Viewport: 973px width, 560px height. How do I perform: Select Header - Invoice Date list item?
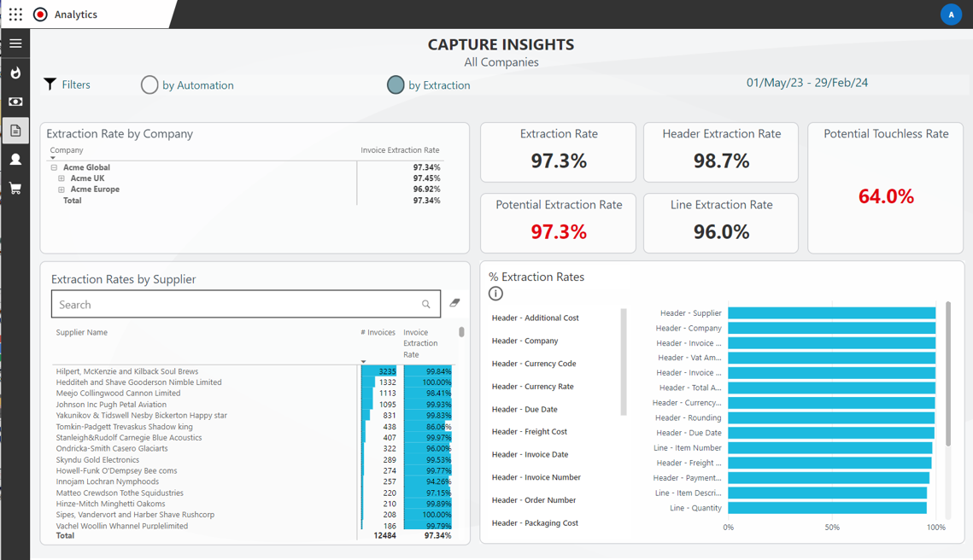[x=530, y=455]
